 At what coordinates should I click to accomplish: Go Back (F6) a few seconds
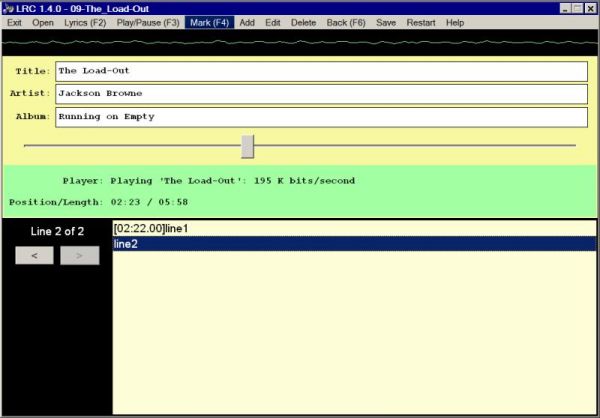tap(346, 23)
